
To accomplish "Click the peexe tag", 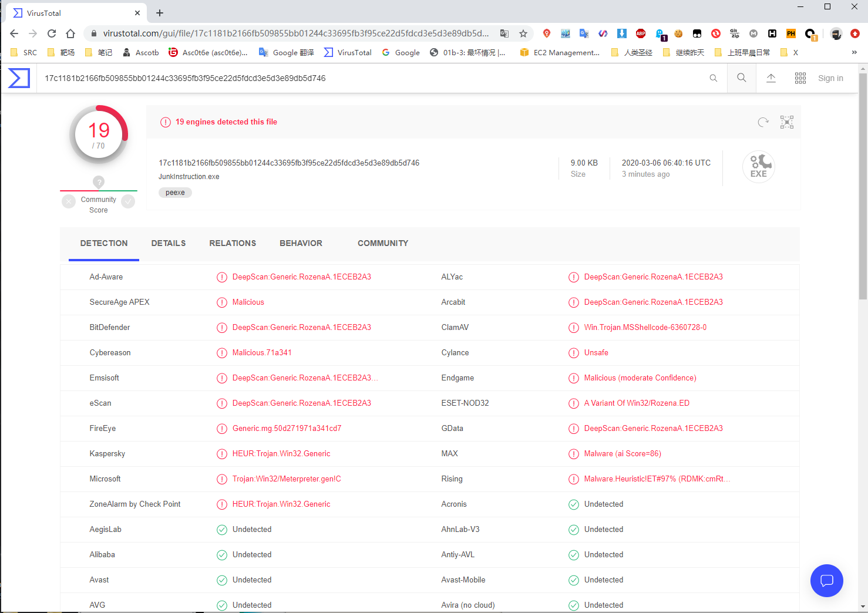I will point(175,193).
